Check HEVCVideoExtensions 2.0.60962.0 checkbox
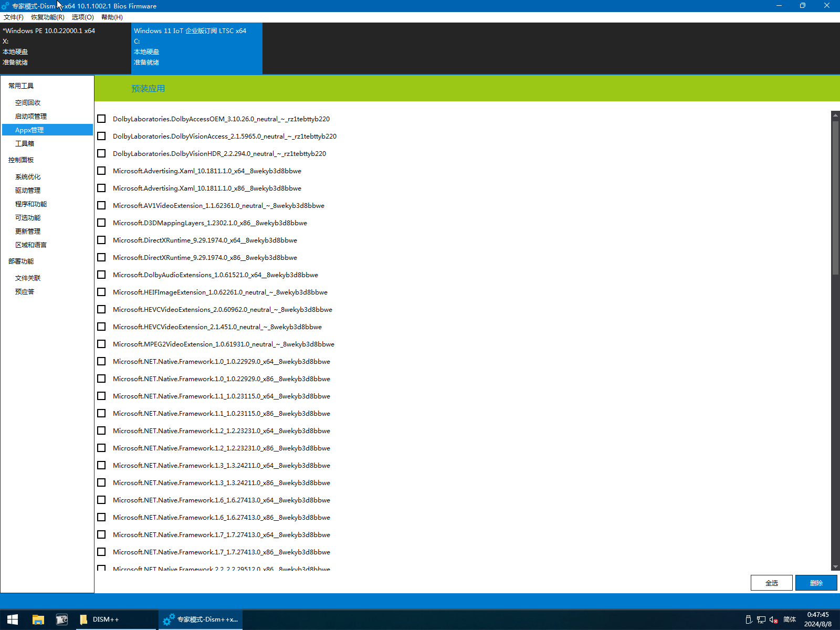840x630 pixels. point(101,309)
